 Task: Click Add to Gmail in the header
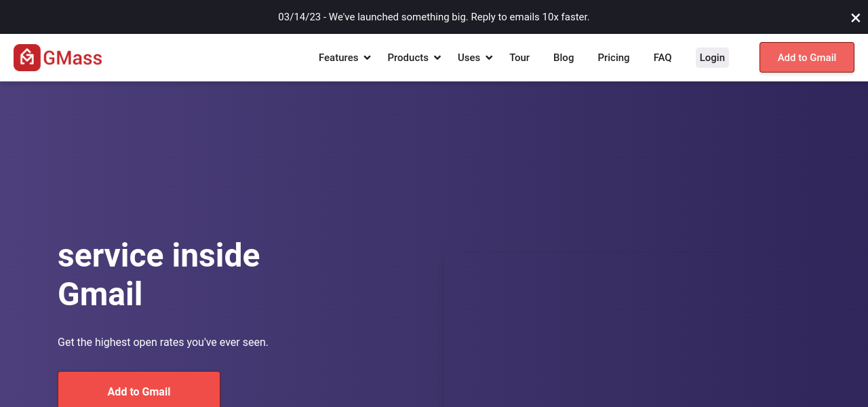(806, 58)
